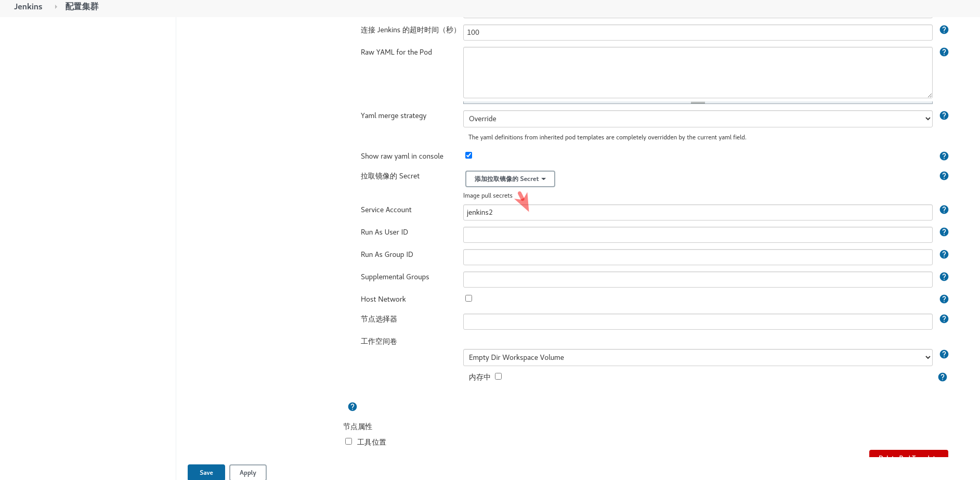Open the 添加拉取镜像的 Secret dropdown

click(x=509, y=178)
